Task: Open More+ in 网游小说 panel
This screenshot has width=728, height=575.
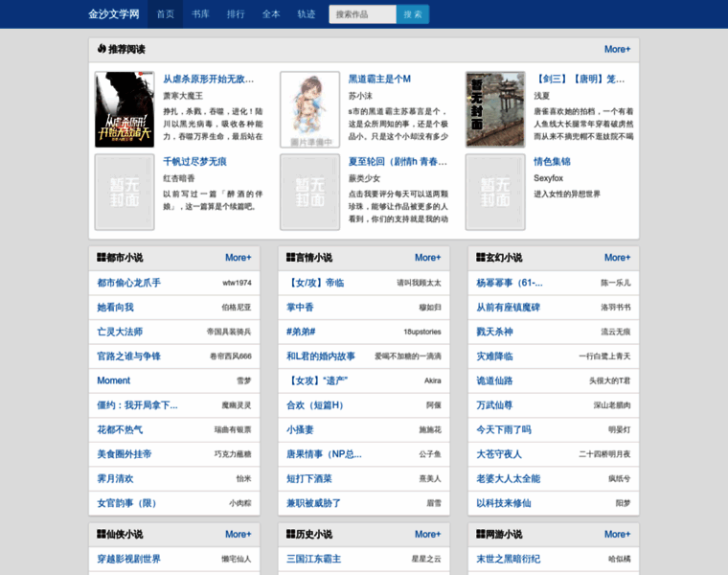Action: tap(617, 534)
